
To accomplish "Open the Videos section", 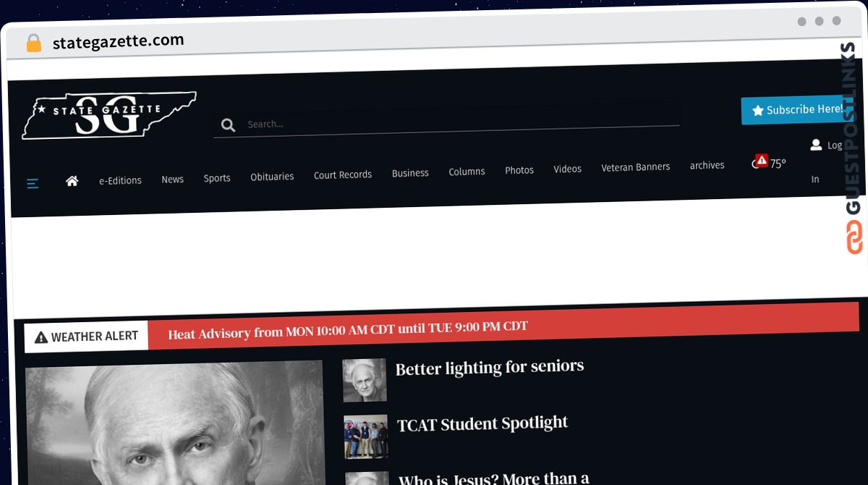I will point(568,169).
